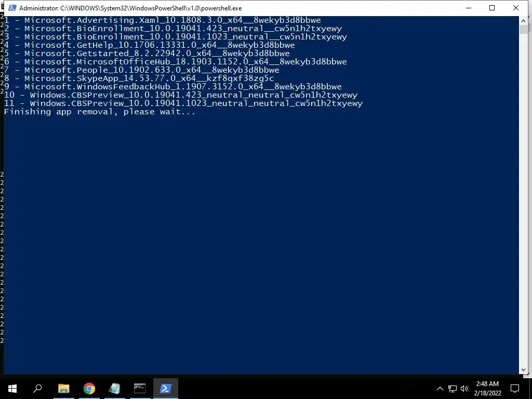This screenshot has height=399, width=532.
Task: Open the clock showing 2:48 AM
Action: pyautogui.click(x=487, y=388)
